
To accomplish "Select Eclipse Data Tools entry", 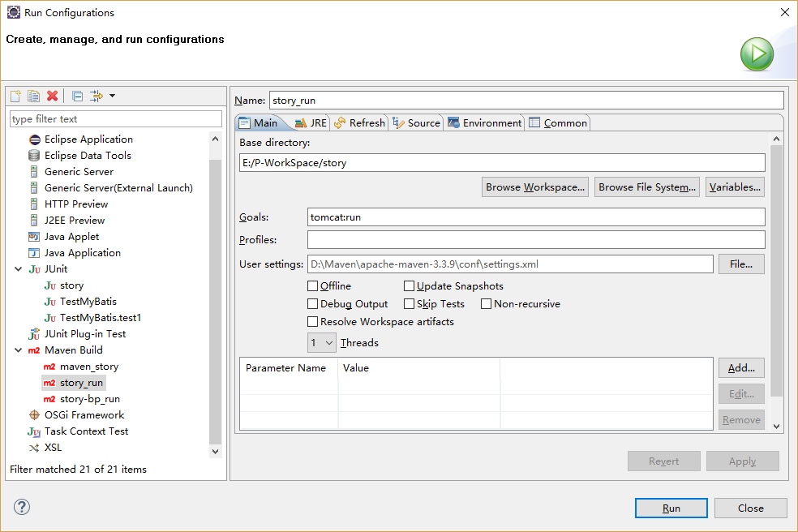I will click(88, 155).
